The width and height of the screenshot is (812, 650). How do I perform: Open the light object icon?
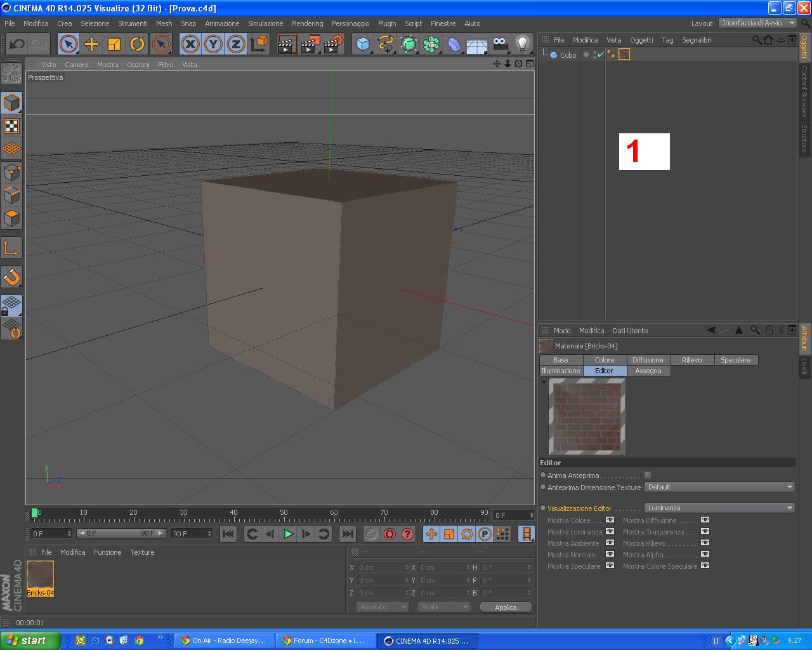click(523, 44)
